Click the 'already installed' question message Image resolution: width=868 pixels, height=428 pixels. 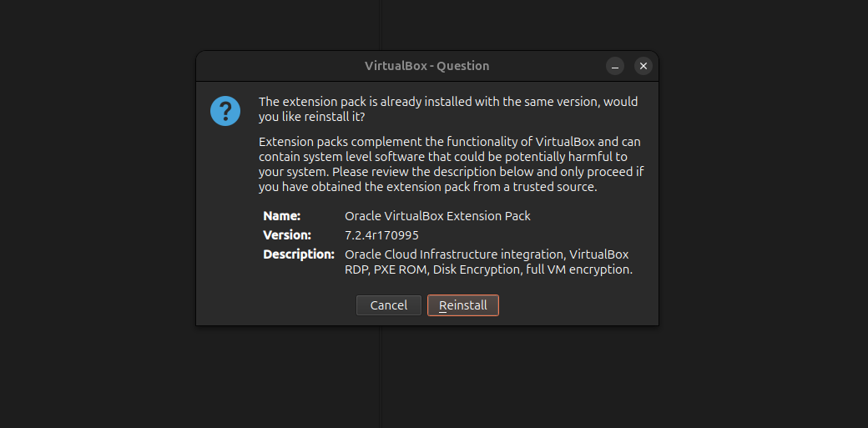448,109
